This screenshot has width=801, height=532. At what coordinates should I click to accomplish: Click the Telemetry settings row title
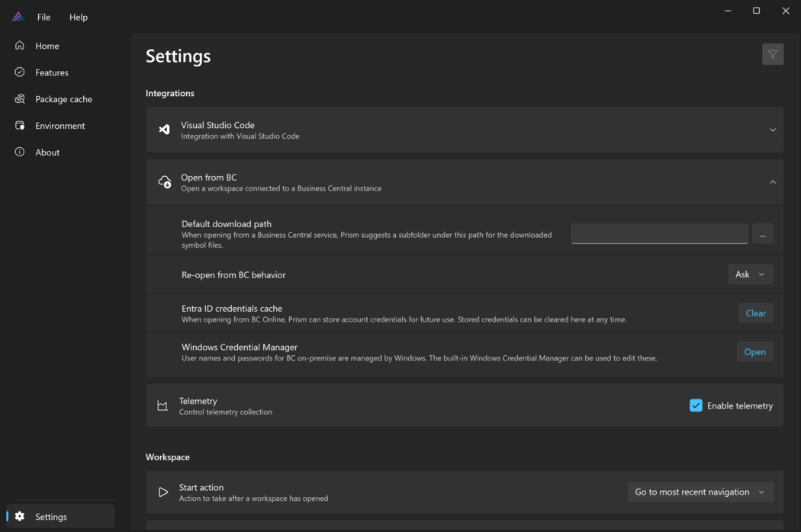pos(198,401)
